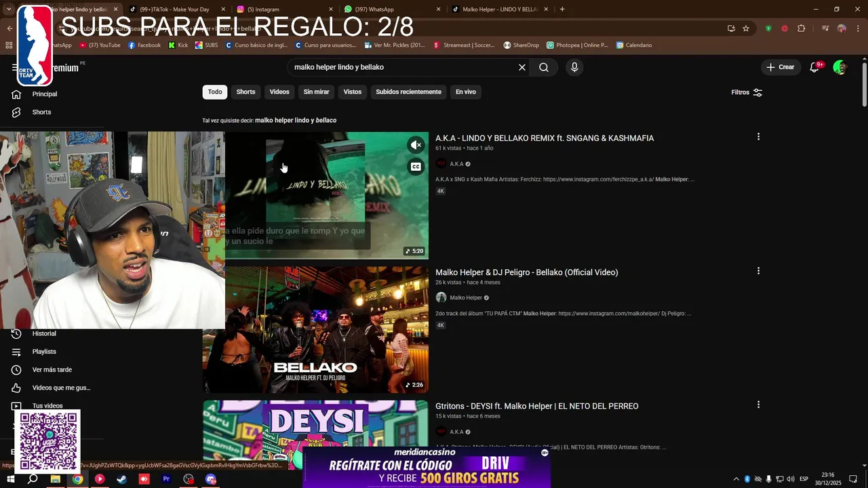Select the Shorts filter chip

click(x=245, y=91)
